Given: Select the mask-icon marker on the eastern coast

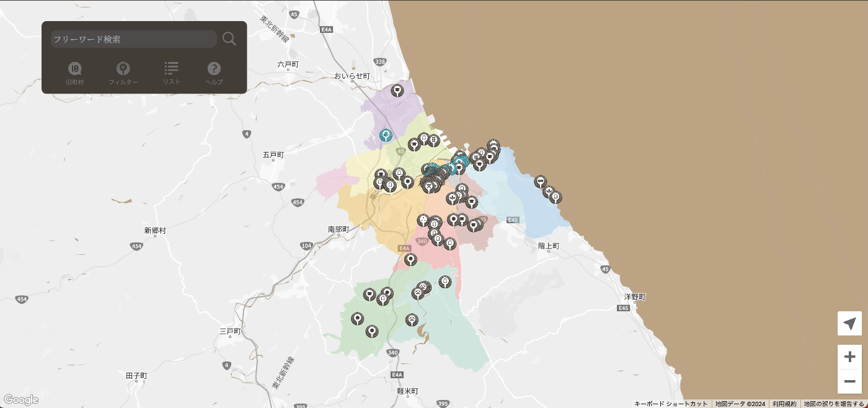Looking at the screenshot, I should pos(541,181).
